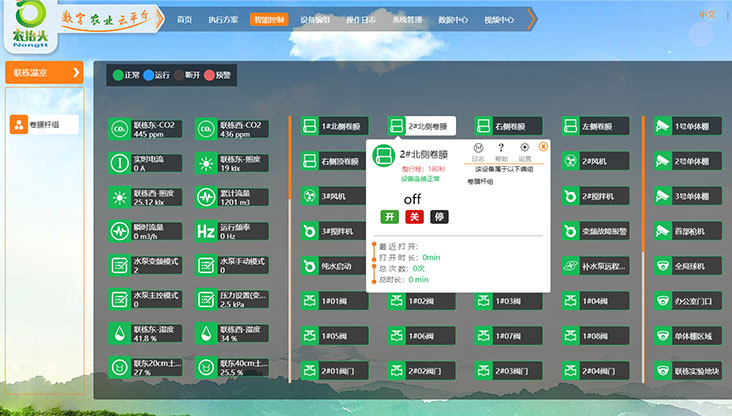Close the 2#北侧卷膜 popup panel

[x=543, y=146]
